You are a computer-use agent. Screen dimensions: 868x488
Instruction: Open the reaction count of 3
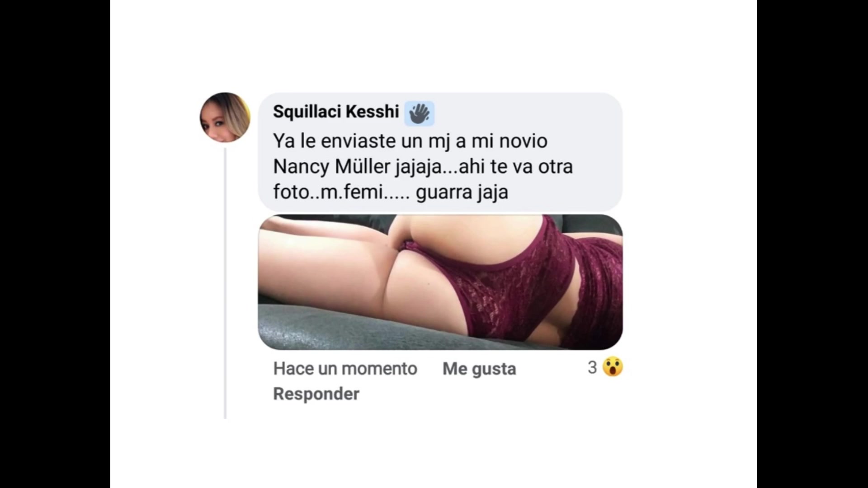[x=592, y=367]
